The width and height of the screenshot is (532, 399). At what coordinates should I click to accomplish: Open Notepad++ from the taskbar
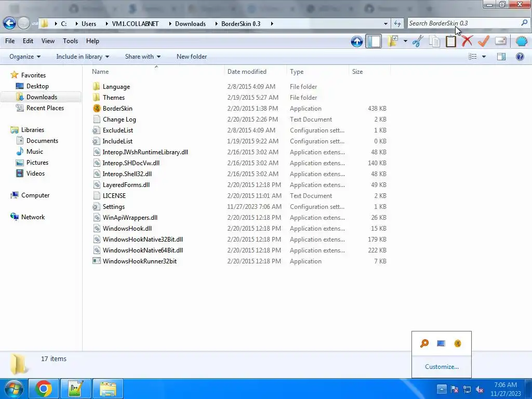pos(76,389)
